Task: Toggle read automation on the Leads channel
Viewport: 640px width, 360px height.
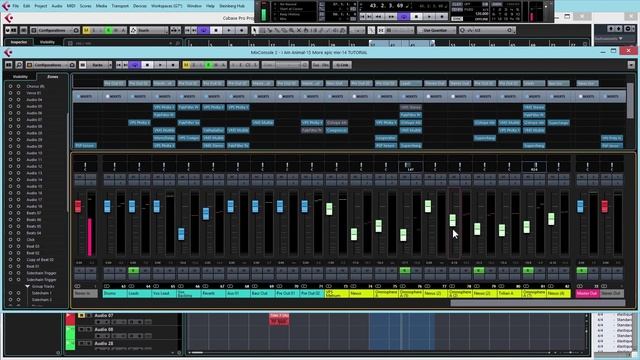Action: click(x=133, y=271)
